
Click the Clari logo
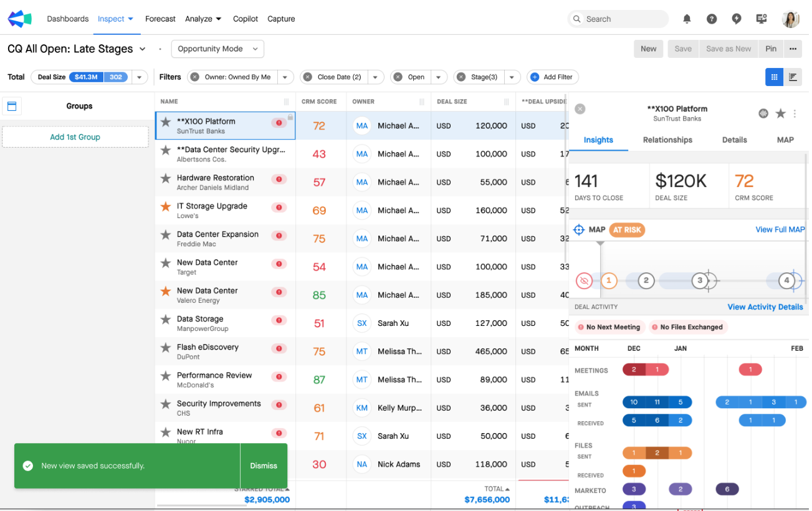19,19
